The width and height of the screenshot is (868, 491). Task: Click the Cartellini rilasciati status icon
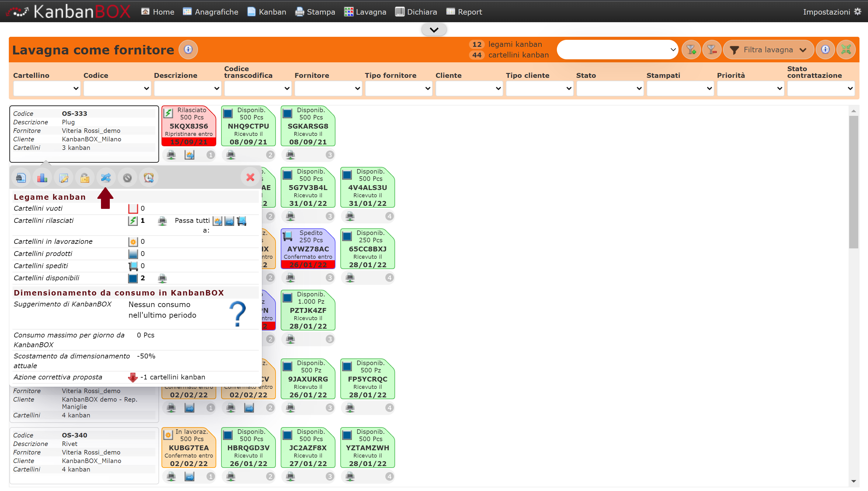point(133,221)
